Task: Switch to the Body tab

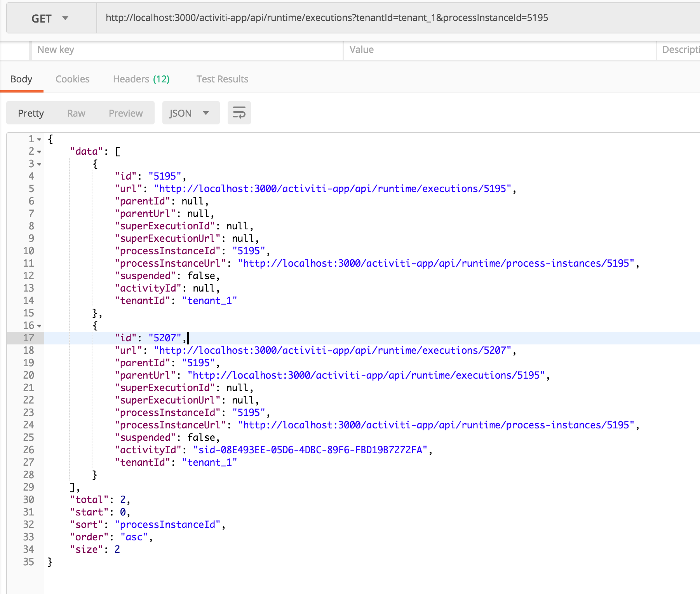Action: coord(21,79)
